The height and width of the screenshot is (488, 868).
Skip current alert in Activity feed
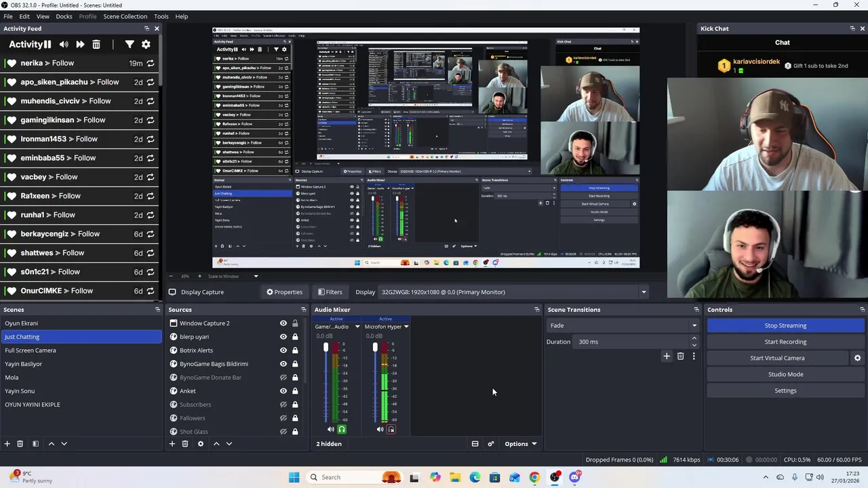(80, 44)
